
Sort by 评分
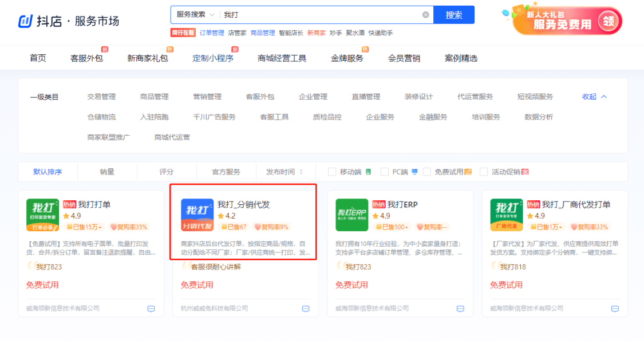[167, 172]
